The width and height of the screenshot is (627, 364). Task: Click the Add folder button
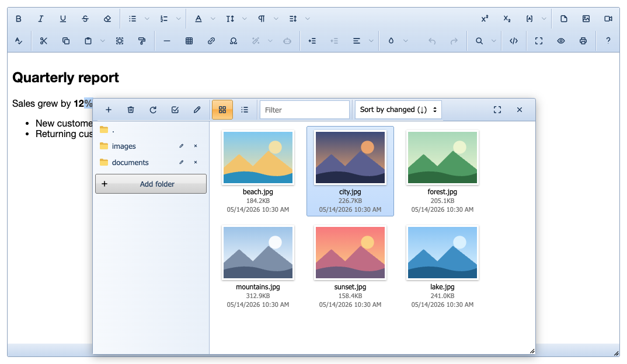pos(151,184)
